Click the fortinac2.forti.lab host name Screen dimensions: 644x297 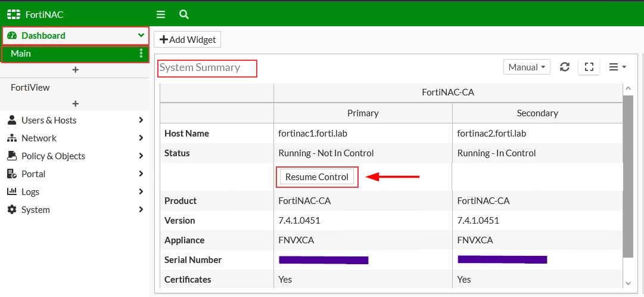click(x=491, y=133)
